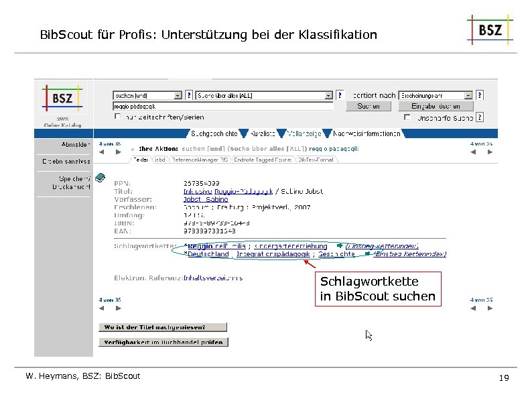Open the 'Inhaltsverzeichnis' link
This screenshot has width=532, height=399.
pos(213,278)
